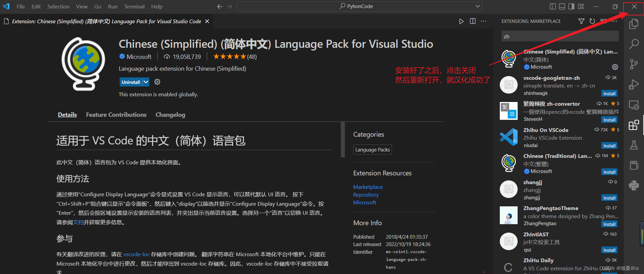Open the command center dropdown chevron
Image resolution: width=644 pixels, height=274 pixels.
[x=477, y=6]
